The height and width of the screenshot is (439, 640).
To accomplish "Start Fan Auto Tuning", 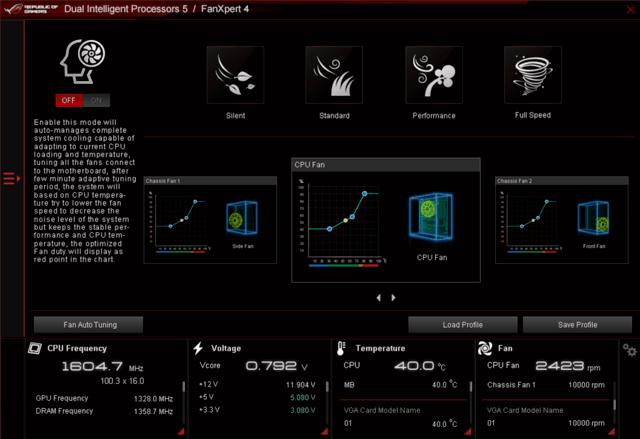I will (89, 325).
